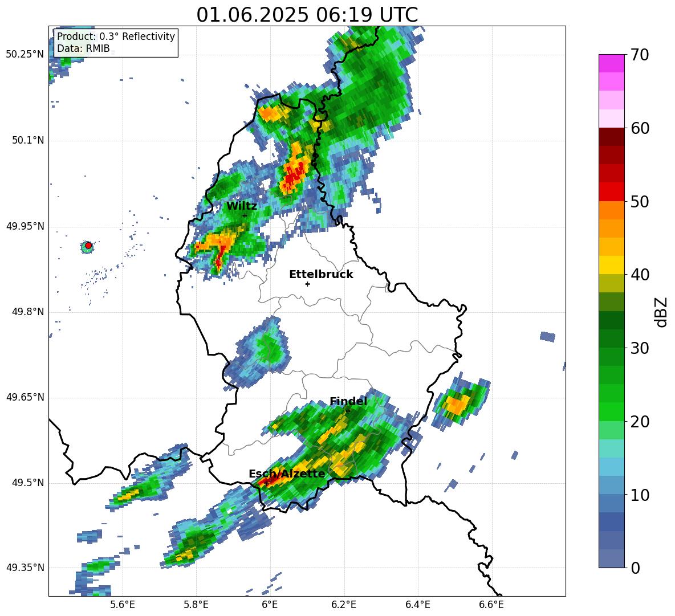Click the 50.1°N latitude tick label

[28, 141]
